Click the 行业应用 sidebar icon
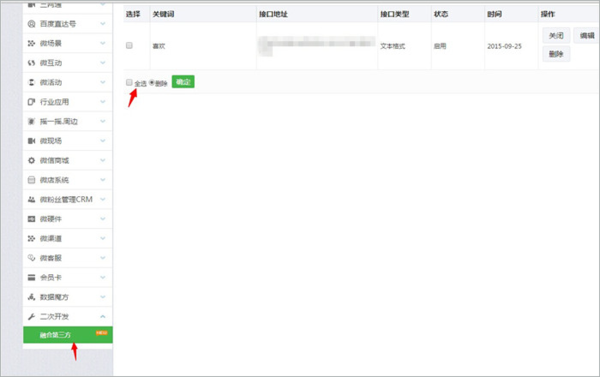 pyautogui.click(x=31, y=102)
